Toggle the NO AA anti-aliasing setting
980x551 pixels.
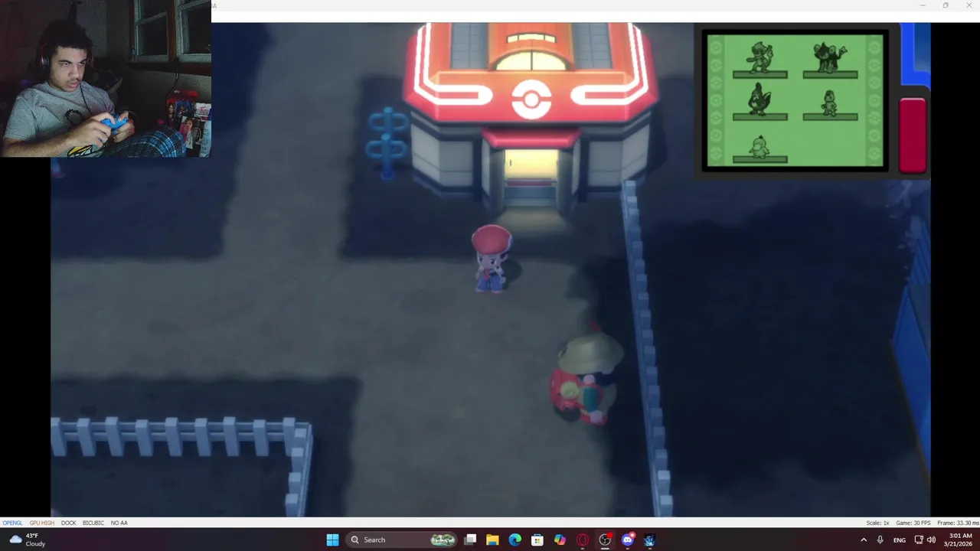(x=119, y=523)
